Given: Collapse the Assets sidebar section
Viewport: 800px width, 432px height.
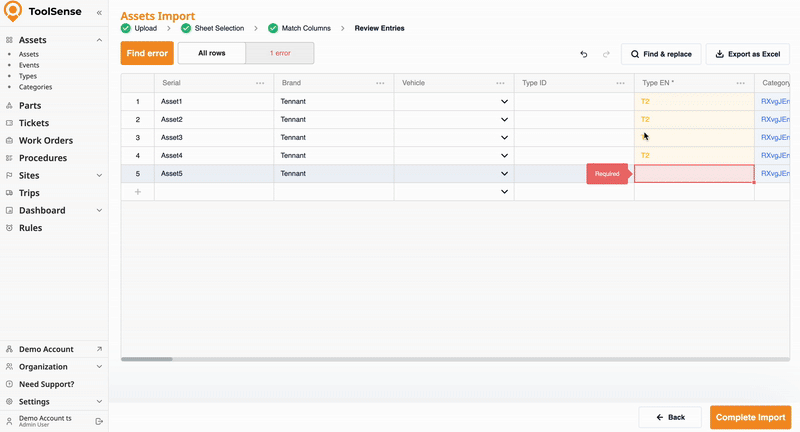Looking at the screenshot, I should click(99, 40).
